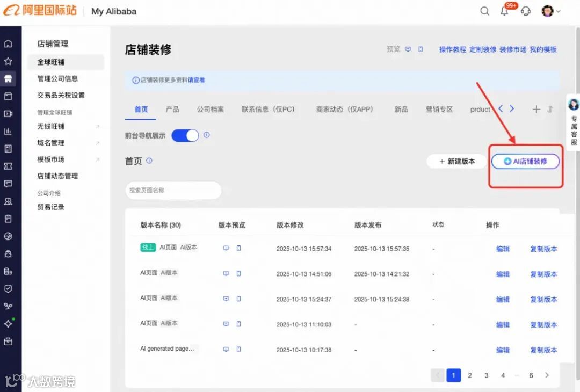Select the store icon in sidebar
The height and width of the screenshot is (392, 580).
click(x=8, y=78)
